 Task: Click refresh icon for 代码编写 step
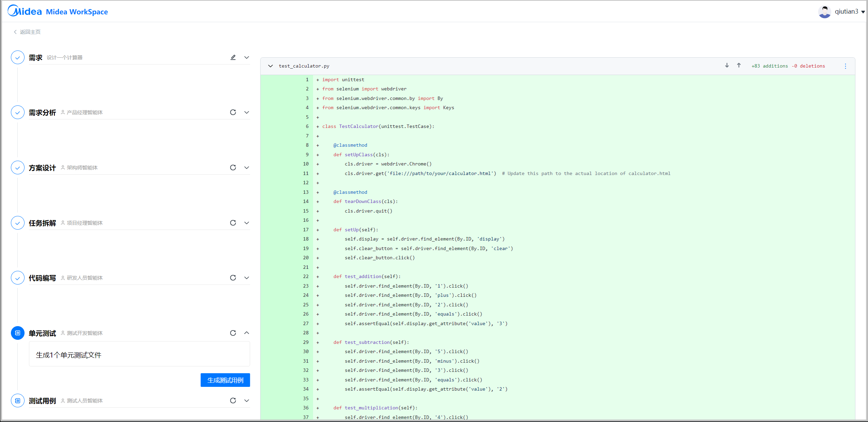[233, 278]
